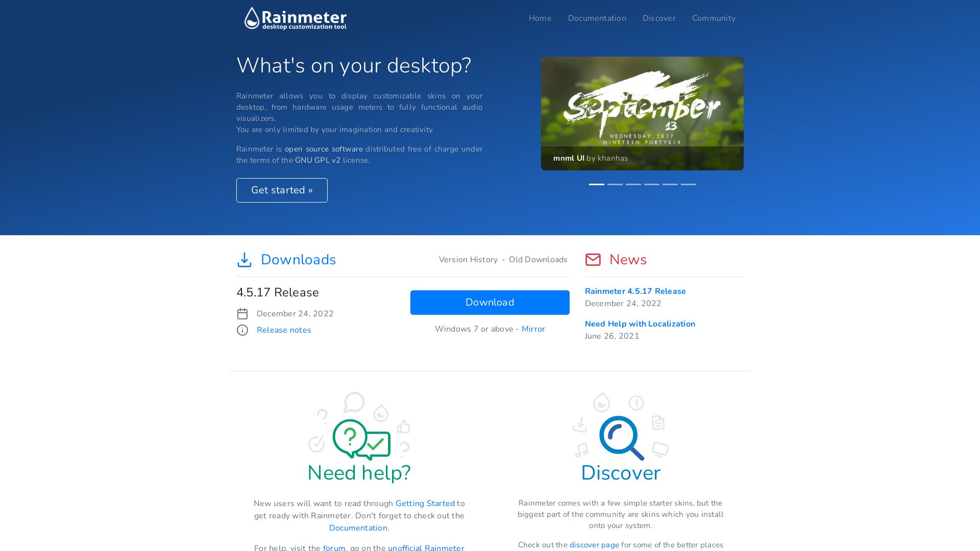Click the calendar icon next to December 24
This screenshot has height=551, width=980.
242,314
